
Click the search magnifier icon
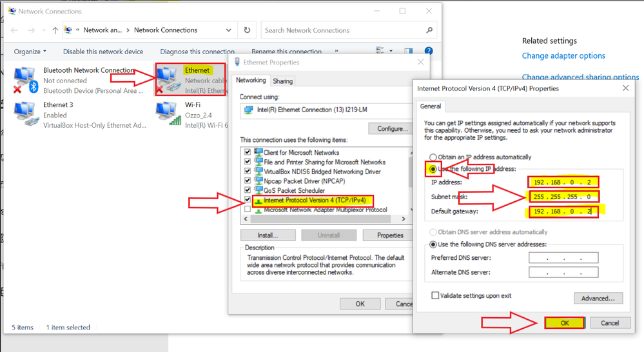pyautogui.click(x=429, y=30)
